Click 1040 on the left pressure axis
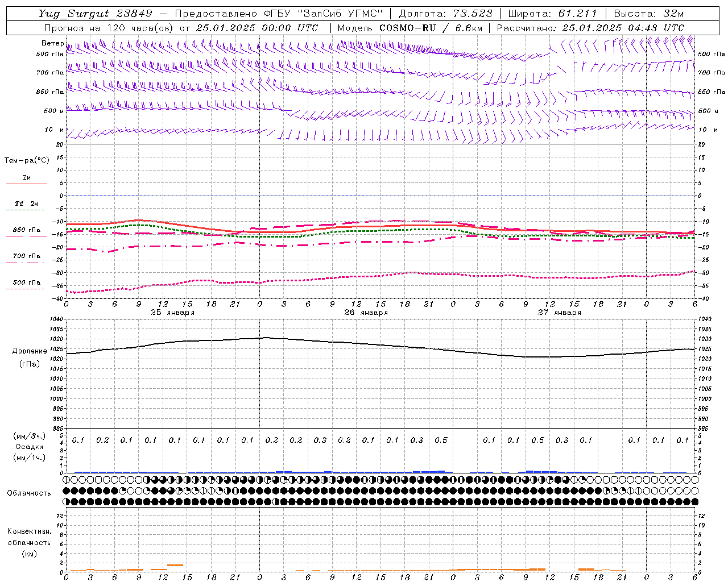The height and width of the screenshot is (582, 728). point(56,319)
